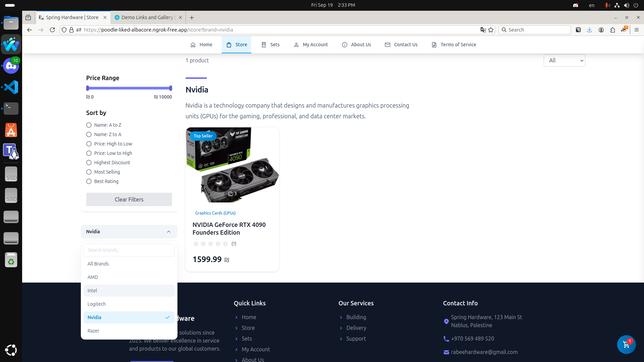Open the system volume icon in the top bar
This screenshot has height=362, width=644.
coord(627,5)
